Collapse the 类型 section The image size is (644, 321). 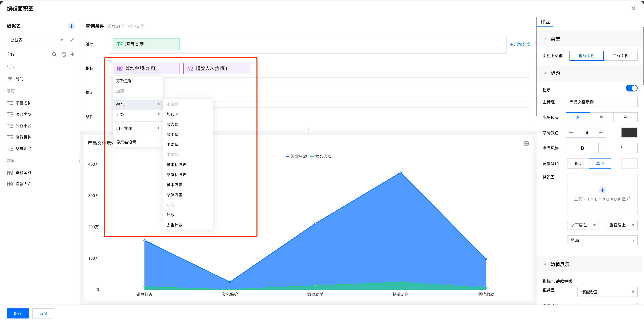(545, 39)
